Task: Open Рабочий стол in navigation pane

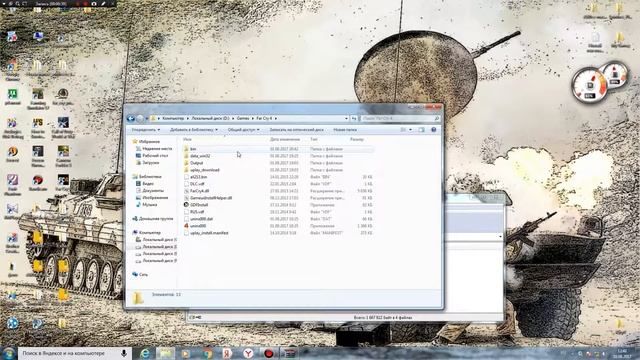Action: tap(155, 156)
